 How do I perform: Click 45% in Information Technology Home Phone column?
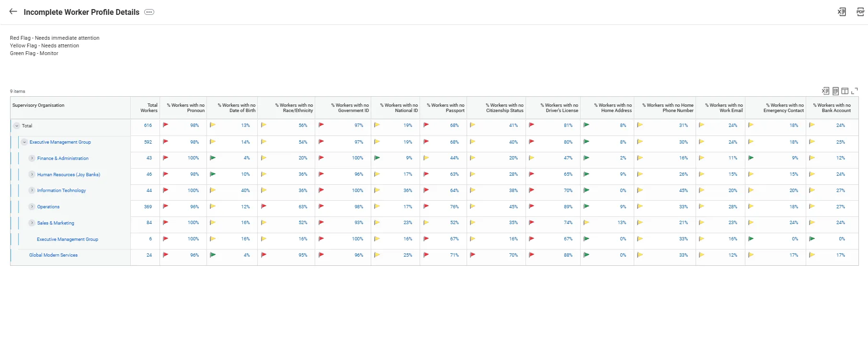click(684, 191)
